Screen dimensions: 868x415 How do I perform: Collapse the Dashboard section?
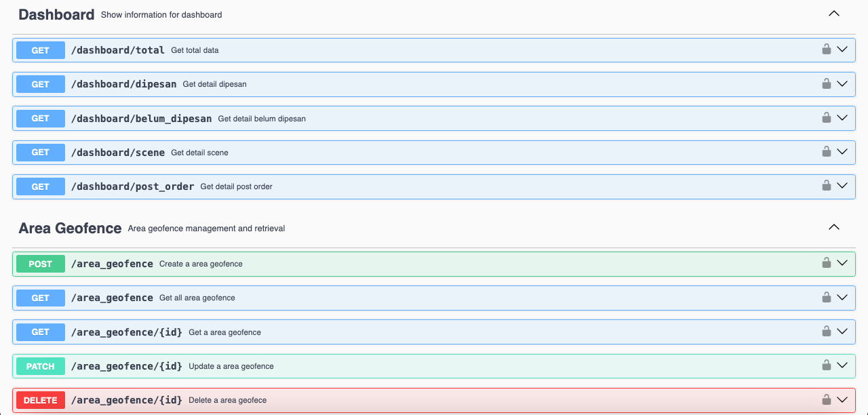click(834, 14)
